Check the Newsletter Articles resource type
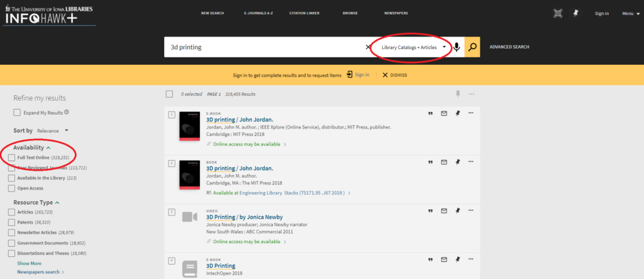 click(11, 232)
